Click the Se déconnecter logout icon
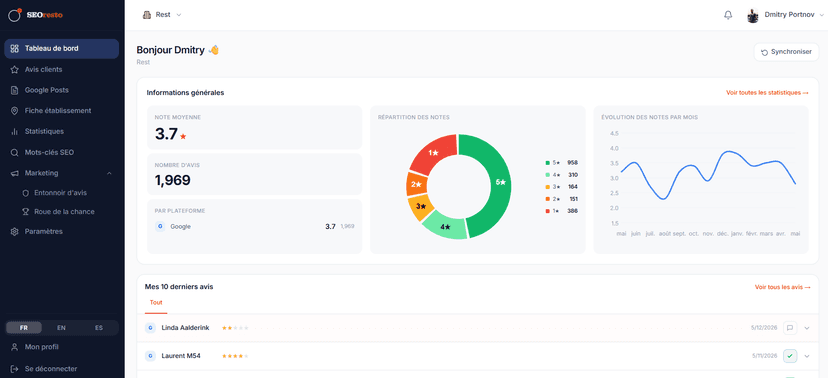828x378 pixels. pos(14,368)
